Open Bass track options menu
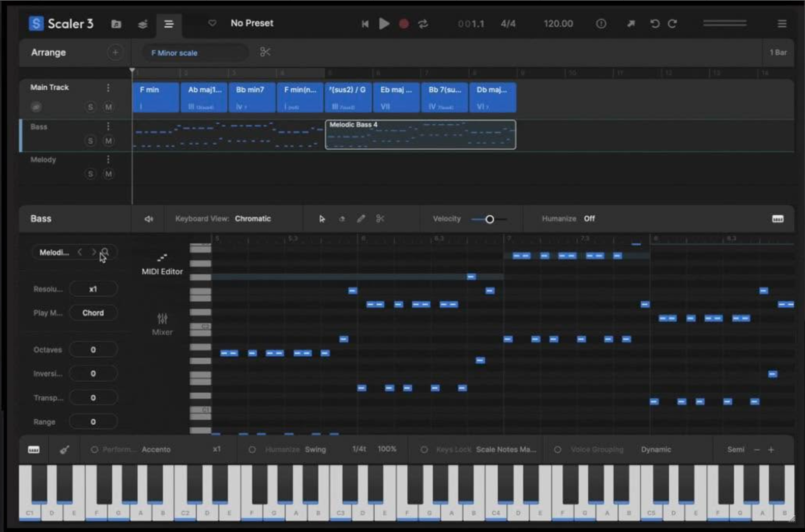Screen dimensions: 805x532 pyautogui.click(x=108, y=126)
